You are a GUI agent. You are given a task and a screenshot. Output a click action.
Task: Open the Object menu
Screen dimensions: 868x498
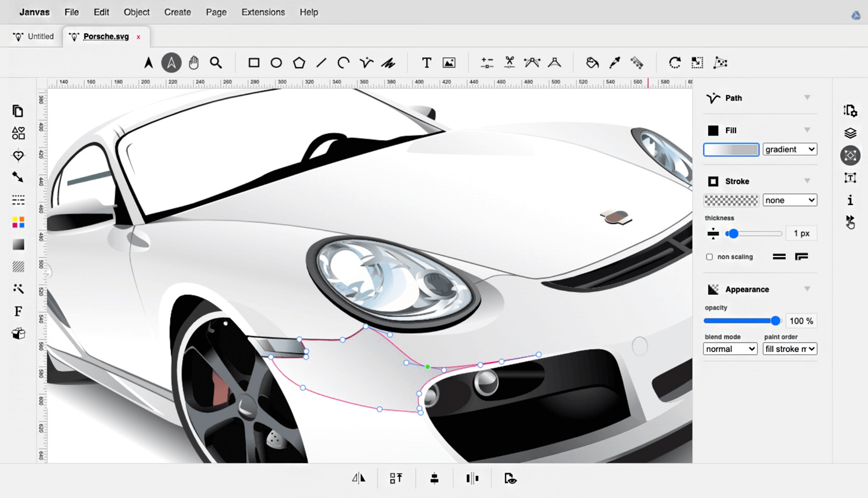point(137,12)
